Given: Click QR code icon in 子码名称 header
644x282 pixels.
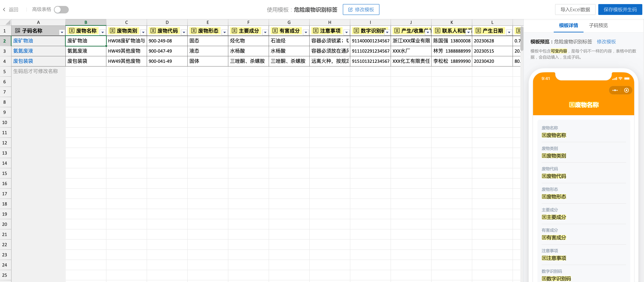Looking at the screenshot, I should coord(17,31).
